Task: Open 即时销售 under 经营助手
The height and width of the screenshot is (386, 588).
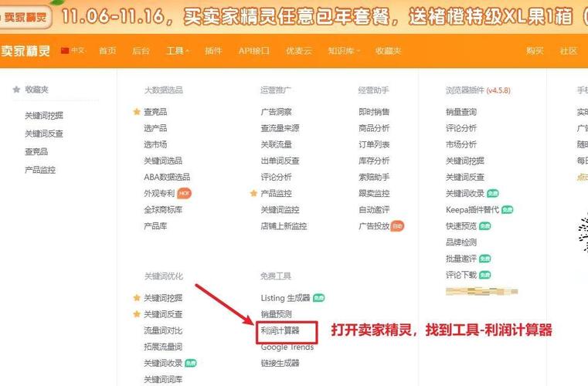Action: pyautogui.click(x=374, y=112)
